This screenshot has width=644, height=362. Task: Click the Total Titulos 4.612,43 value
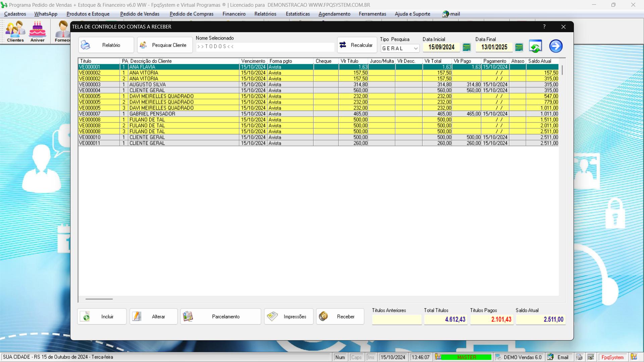pos(445,319)
